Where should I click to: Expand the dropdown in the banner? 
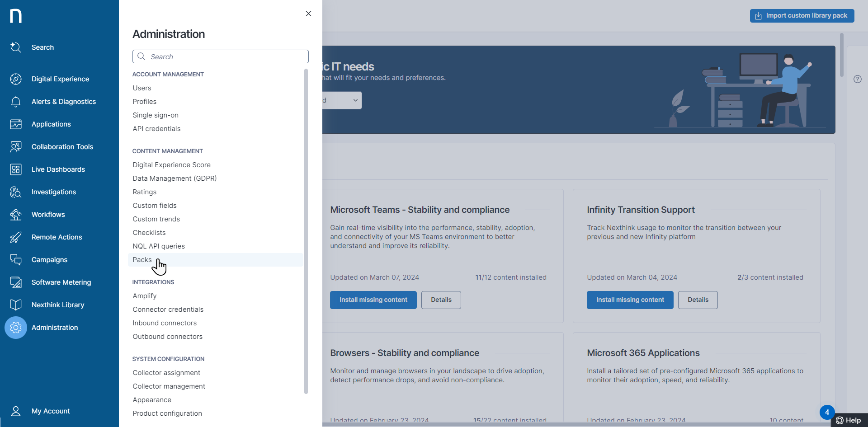point(355,100)
